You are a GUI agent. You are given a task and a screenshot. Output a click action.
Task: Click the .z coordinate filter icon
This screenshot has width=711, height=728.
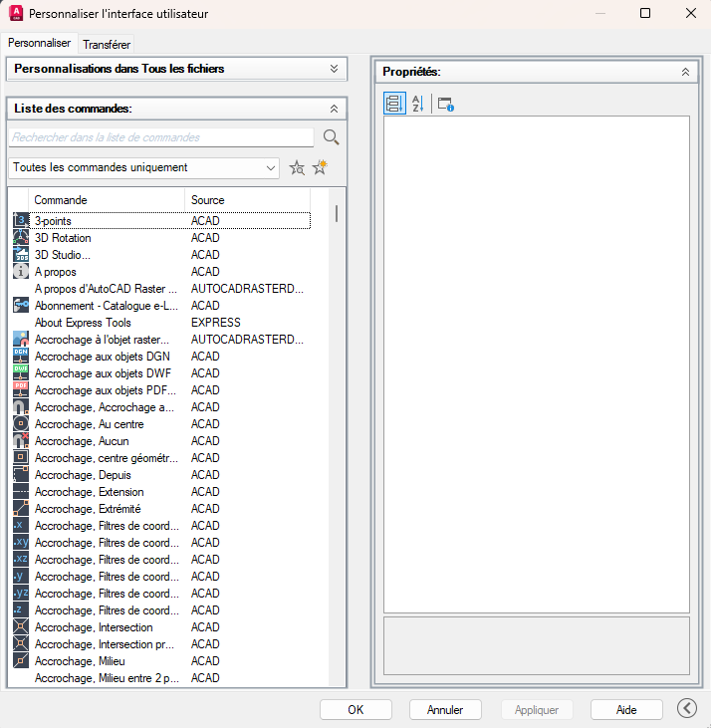click(x=21, y=610)
